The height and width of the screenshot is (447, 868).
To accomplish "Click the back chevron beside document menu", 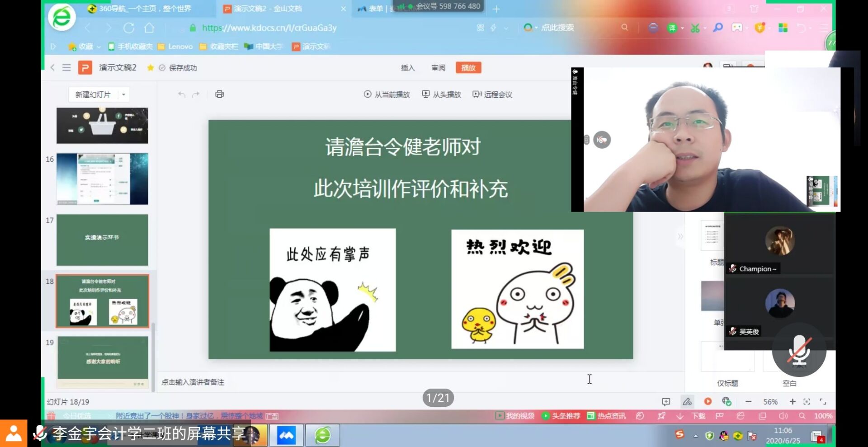I will 52,68.
